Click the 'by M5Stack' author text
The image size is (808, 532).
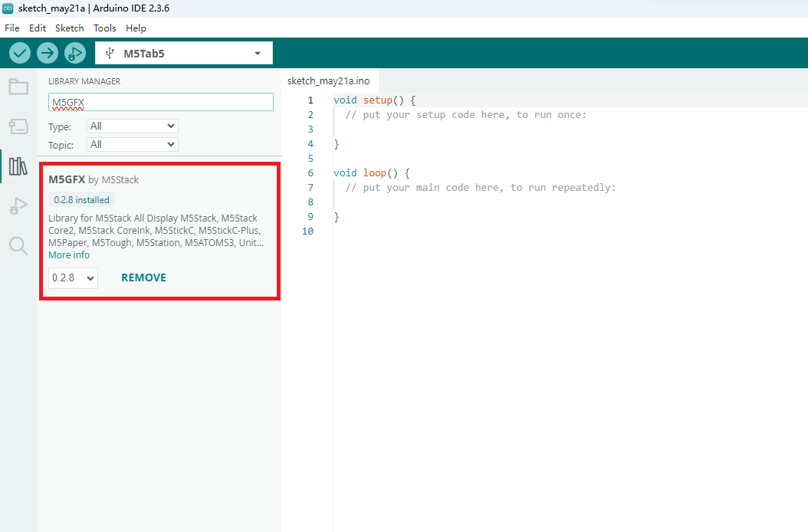coord(113,179)
